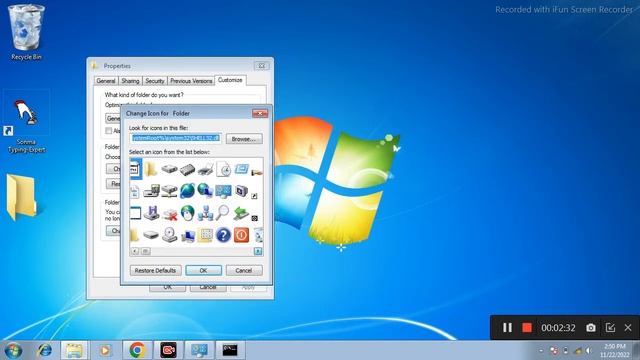Choose the globe with mouse icon
This screenshot has width=640, height=360.
(187, 213)
